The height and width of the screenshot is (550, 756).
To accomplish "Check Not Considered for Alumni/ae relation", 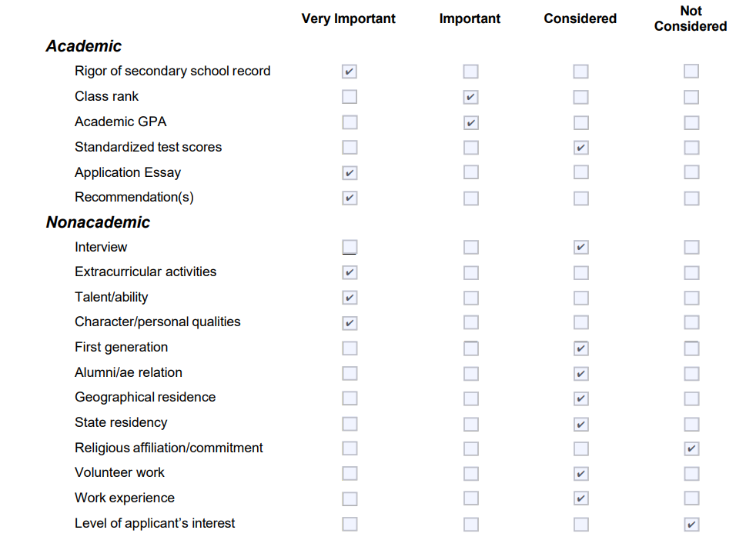I will tap(691, 373).
